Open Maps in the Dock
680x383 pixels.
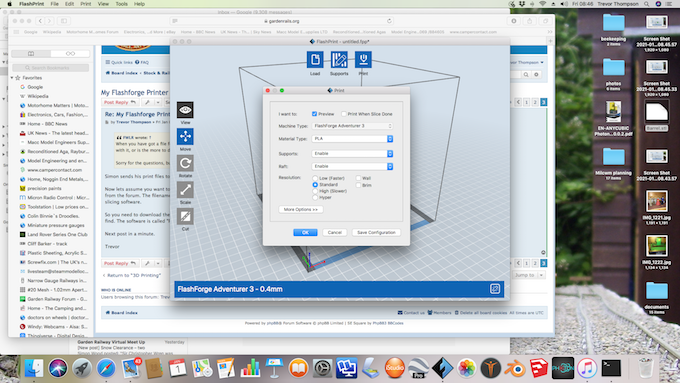(202, 368)
